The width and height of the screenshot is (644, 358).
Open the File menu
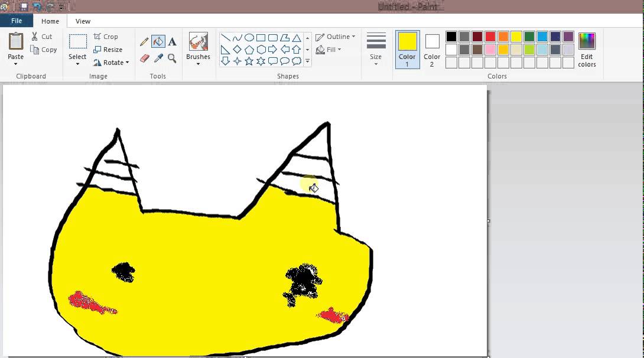pyautogui.click(x=17, y=20)
